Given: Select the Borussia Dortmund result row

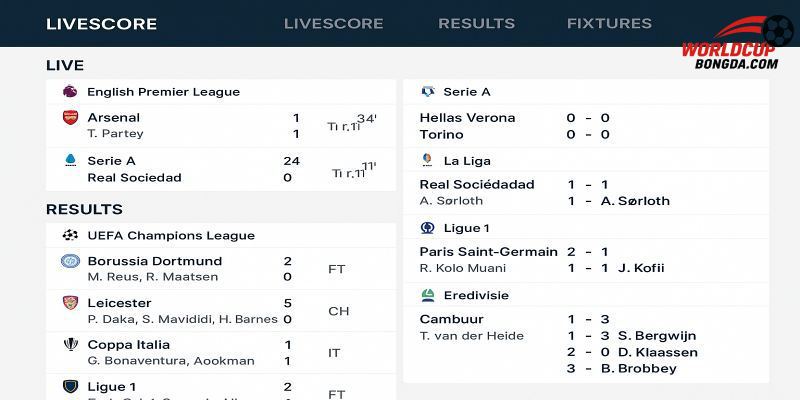Looking at the screenshot, I should pos(220,269).
